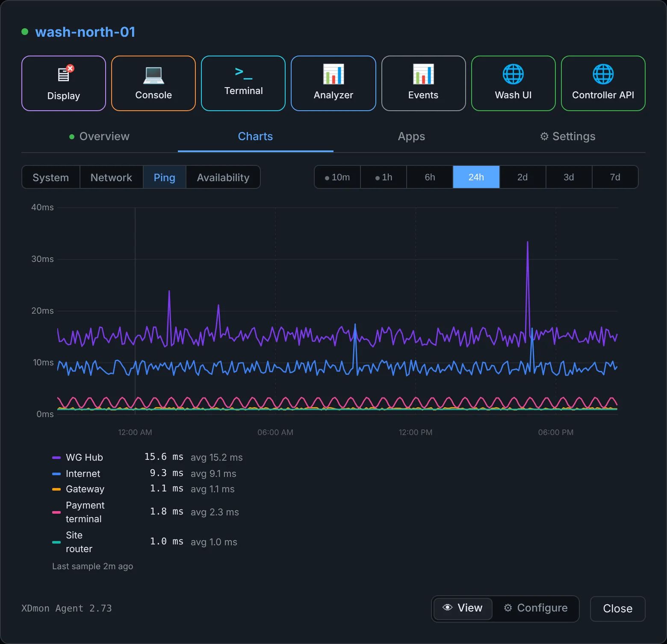Click the wash-north-01 device title
Viewport: 667px width, 644px height.
point(85,32)
